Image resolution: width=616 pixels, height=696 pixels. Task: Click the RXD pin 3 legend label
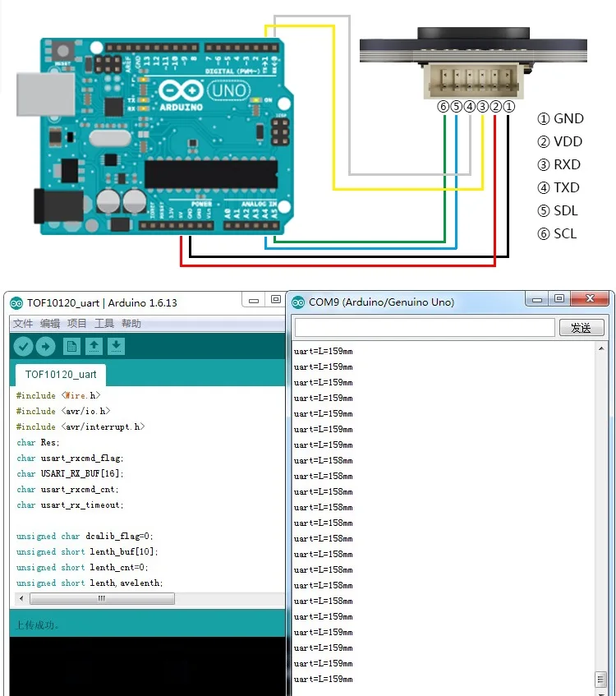[559, 165]
